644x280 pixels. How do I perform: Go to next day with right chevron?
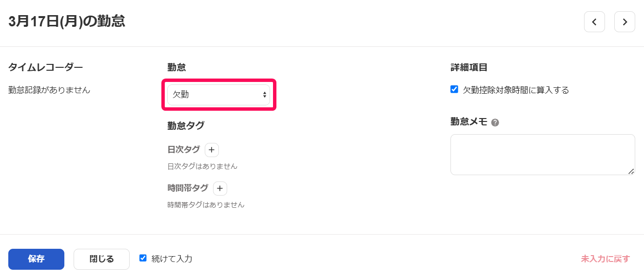(x=624, y=22)
